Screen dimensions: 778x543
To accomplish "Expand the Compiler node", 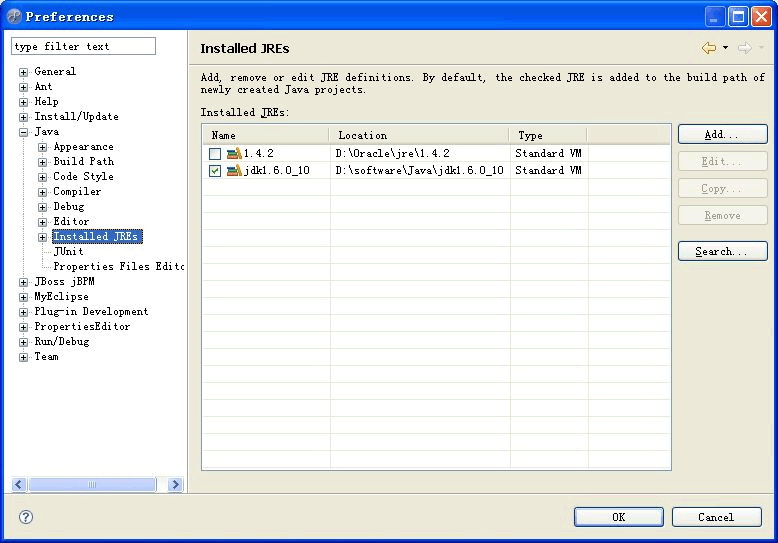I will pyautogui.click(x=43, y=192).
